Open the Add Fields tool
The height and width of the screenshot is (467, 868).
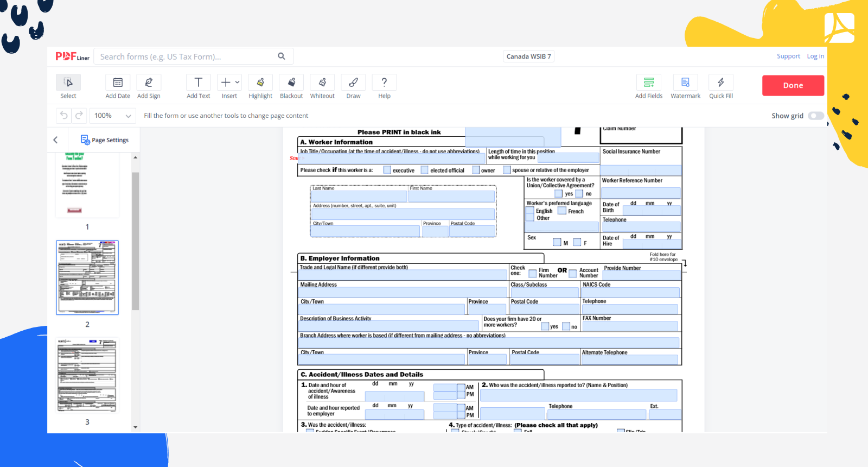(x=649, y=83)
